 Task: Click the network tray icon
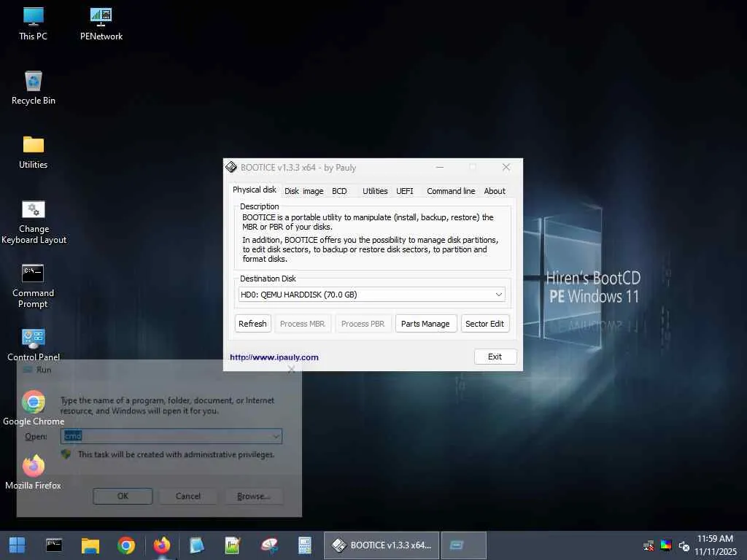[x=649, y=545]
